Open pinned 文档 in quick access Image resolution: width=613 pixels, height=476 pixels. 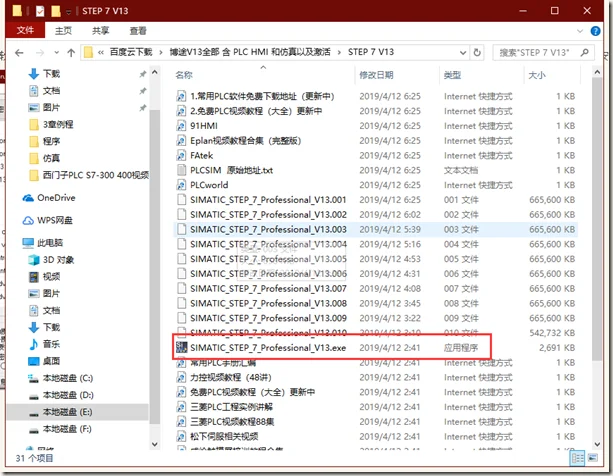51,91
